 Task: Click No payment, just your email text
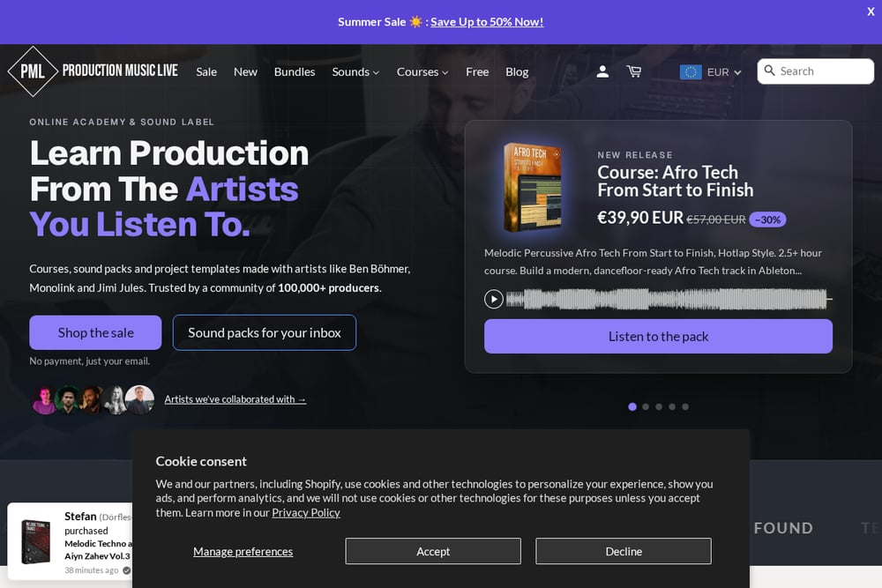coord(89,361)
